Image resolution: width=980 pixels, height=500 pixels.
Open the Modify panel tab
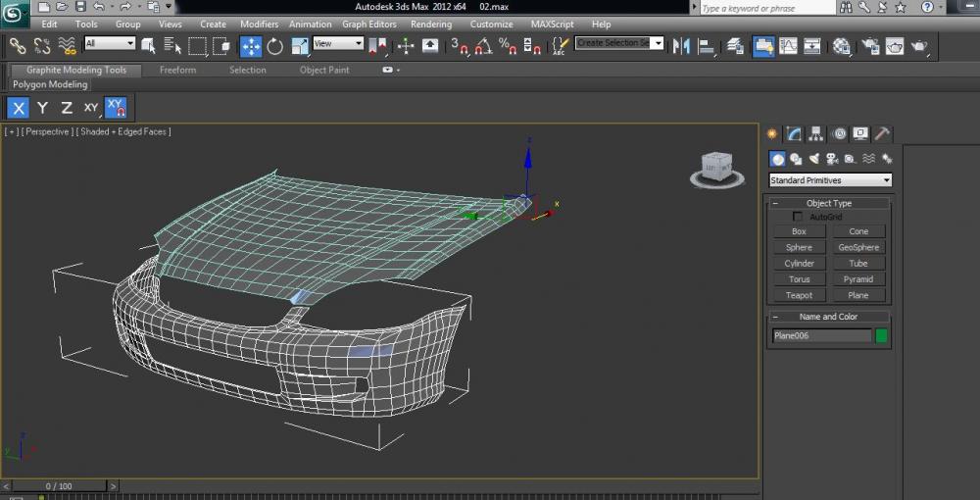794,134
